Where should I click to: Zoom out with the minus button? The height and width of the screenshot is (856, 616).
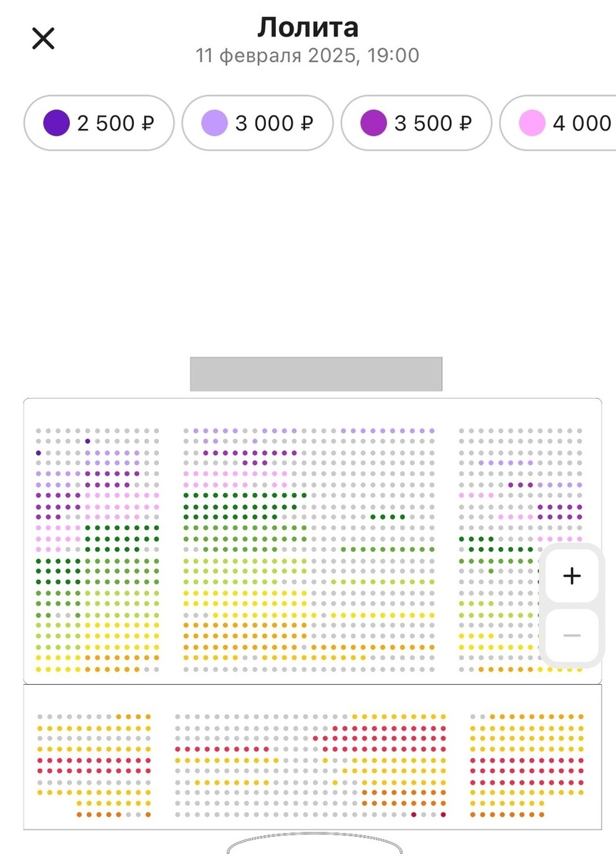[572, 635]
